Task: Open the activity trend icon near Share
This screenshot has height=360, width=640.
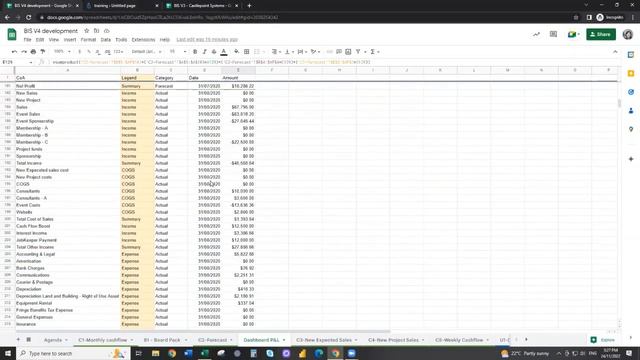Action: click(x=536, y=34)
